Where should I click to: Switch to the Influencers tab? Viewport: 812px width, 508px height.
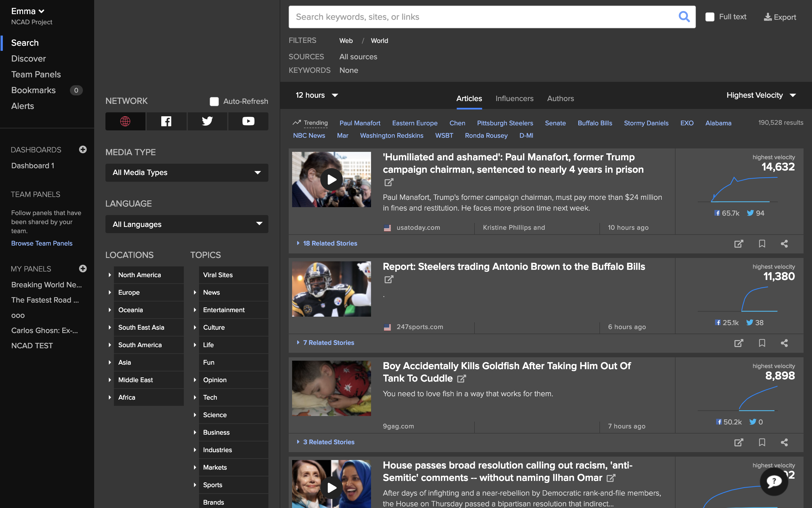click(x=514, y=98)
